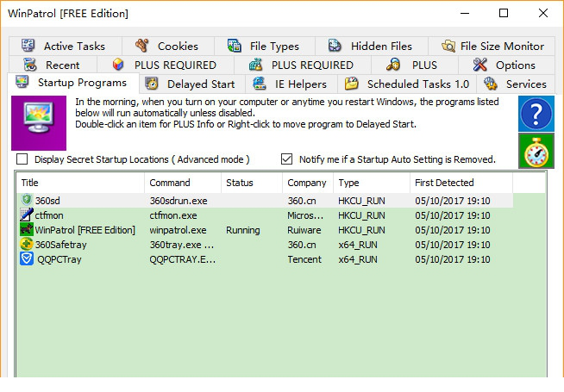Enable Display Secret Startup Locations checkbox
Screen dimensions: 564x392
22,159
